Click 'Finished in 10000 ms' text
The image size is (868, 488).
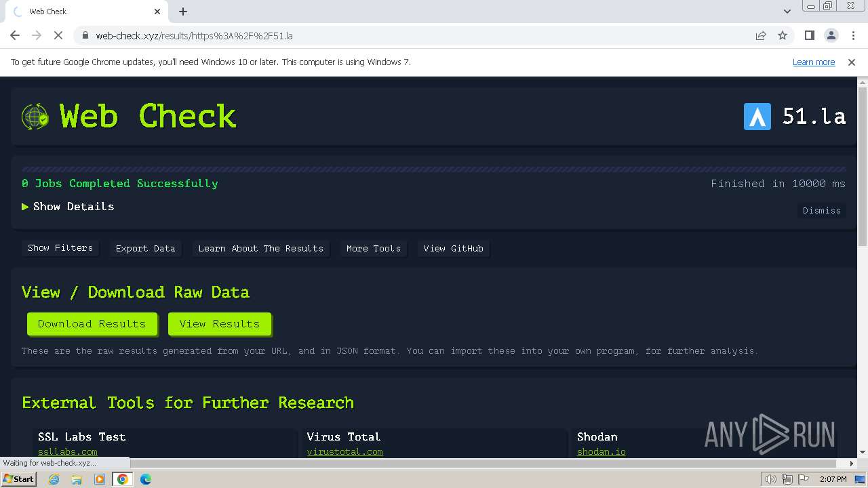(778, 184)
